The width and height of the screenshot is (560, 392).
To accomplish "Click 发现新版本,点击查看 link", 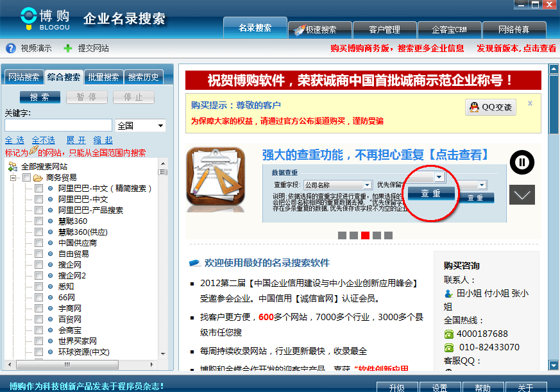I will (516, 48).
